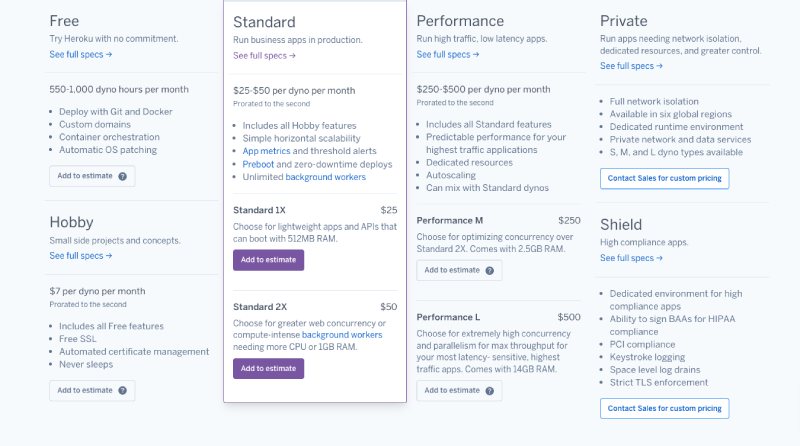Click help icon in Performance L estimate button

point(490,391)
